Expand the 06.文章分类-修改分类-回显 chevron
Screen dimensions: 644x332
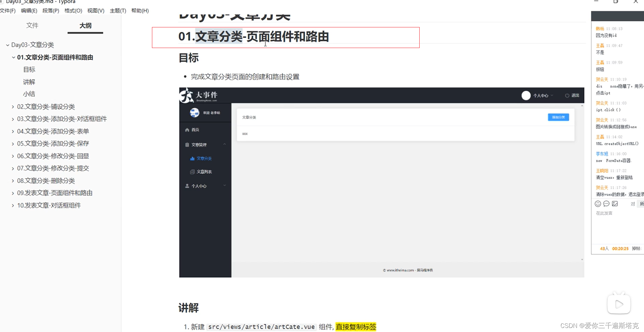click(13, 156)
